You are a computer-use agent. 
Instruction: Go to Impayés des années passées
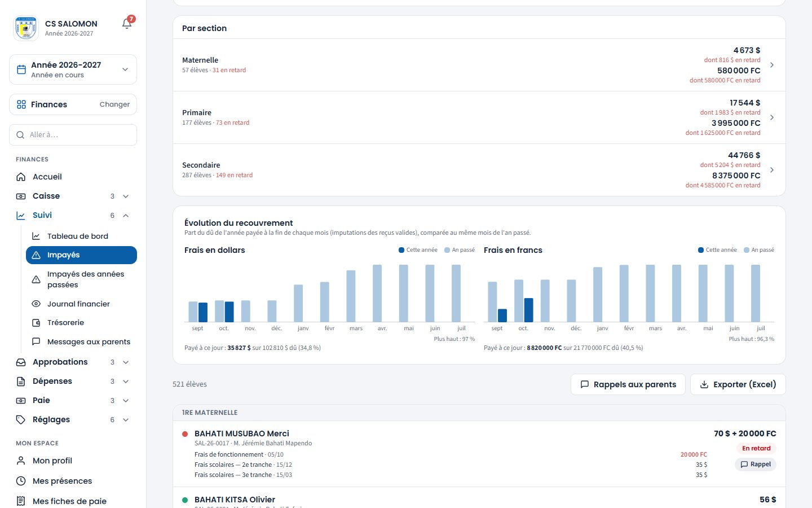click(x=81, y=279)
